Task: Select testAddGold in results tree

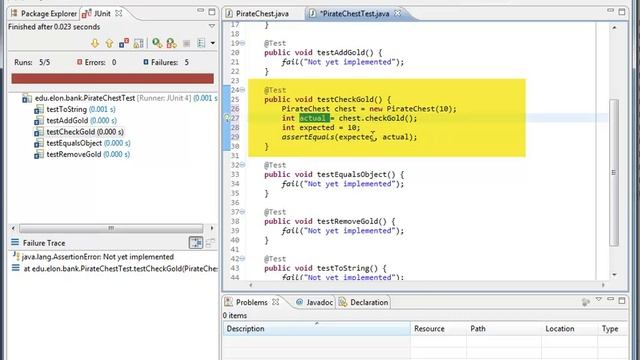Action: click(x=67, y=120)
